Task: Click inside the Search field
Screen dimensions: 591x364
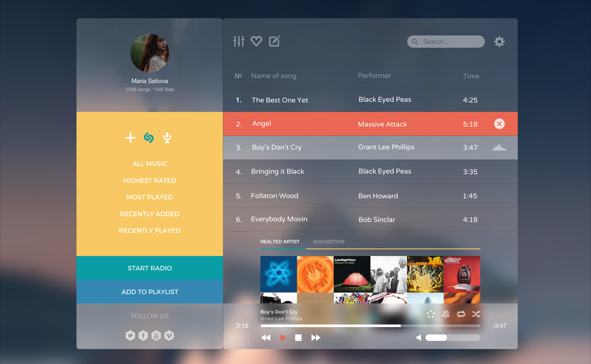Action: click(x=449, y=42)
